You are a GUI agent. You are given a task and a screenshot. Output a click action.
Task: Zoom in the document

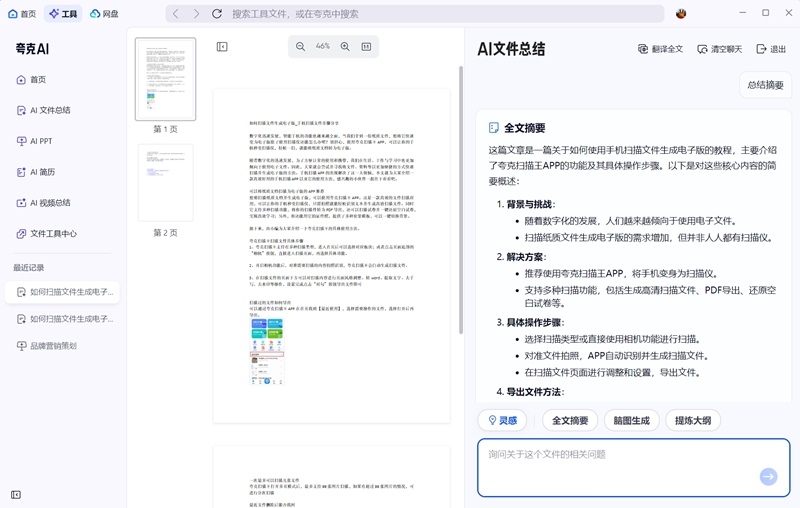click(x=345, y=46)
